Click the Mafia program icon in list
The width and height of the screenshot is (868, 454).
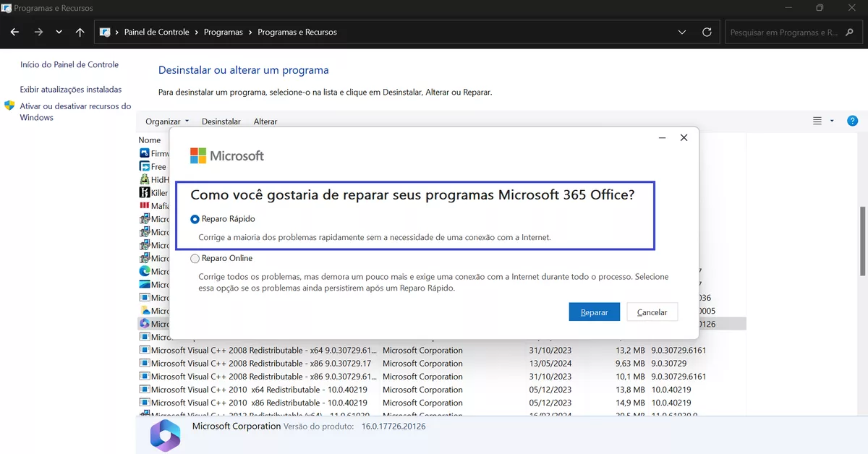[144, 206]
